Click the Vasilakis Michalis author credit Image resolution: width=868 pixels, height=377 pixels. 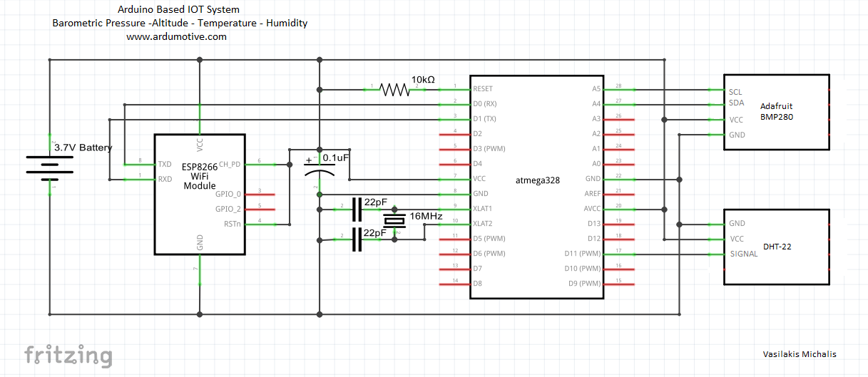(800, 354)
